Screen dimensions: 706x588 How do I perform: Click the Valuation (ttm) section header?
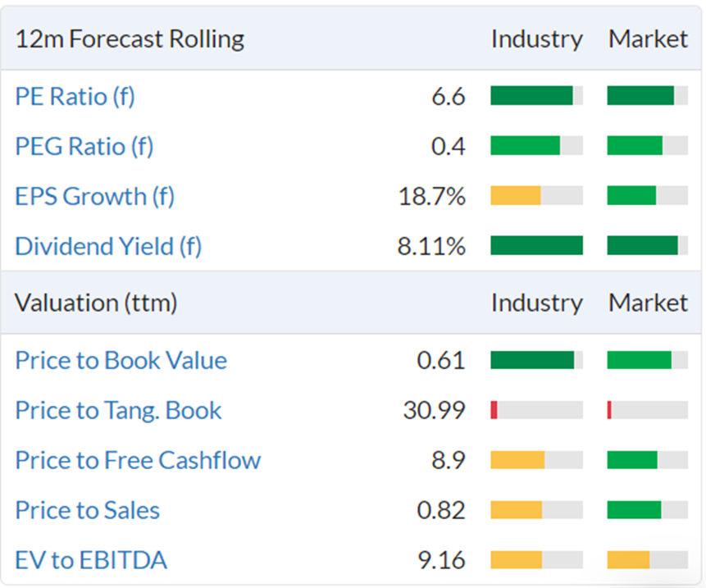point(96,303)
